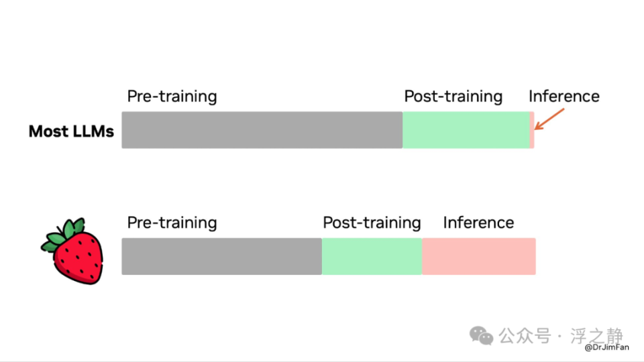Click the 浮之静 watermark name
The width and height of the screenshot is (644, 362).
tap(596, 336)
